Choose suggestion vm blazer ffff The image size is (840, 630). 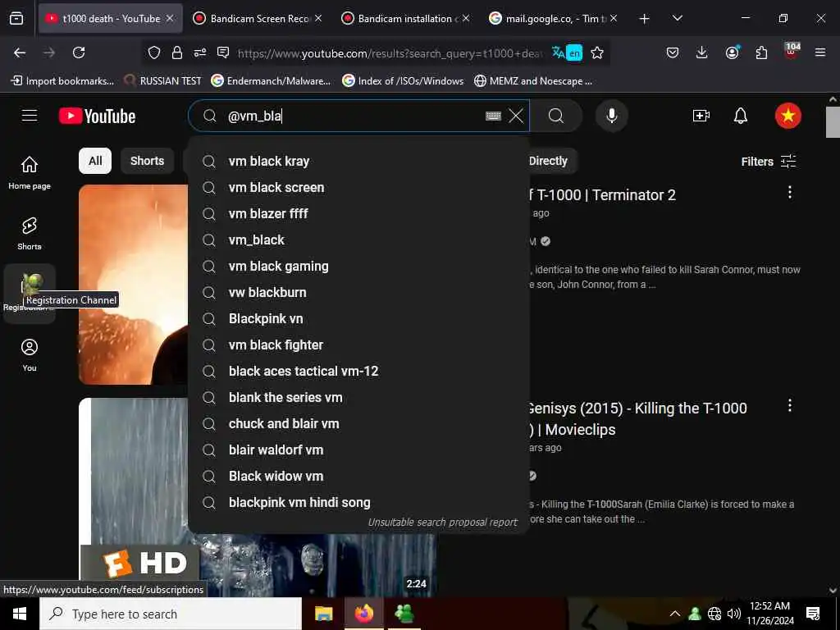[x=359, y=214]
